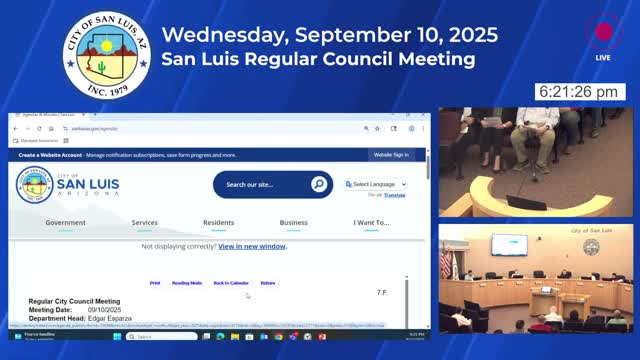The height and width of the screenshot is (360, 640).
Task: Click the zoom magnifier in the address bar
Action: coord(366,129)
